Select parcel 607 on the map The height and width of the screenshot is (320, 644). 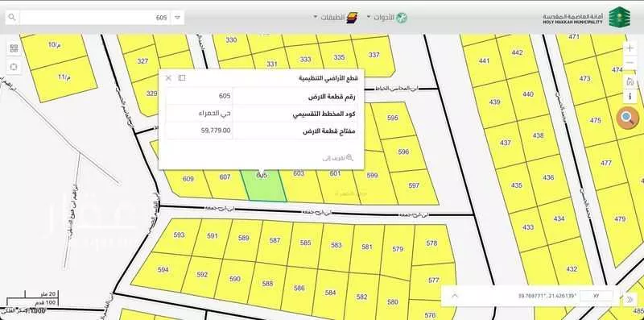(x=225, y=181)
